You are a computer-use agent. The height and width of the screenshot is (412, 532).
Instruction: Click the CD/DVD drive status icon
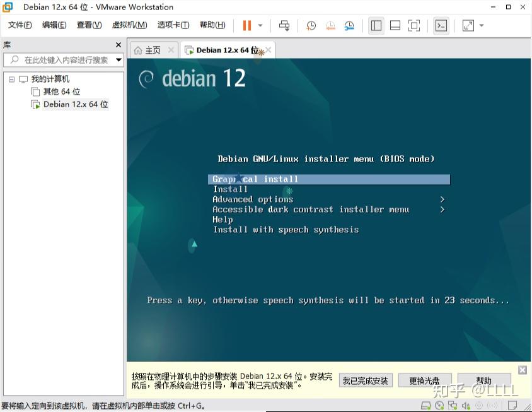tap(439, 405)
